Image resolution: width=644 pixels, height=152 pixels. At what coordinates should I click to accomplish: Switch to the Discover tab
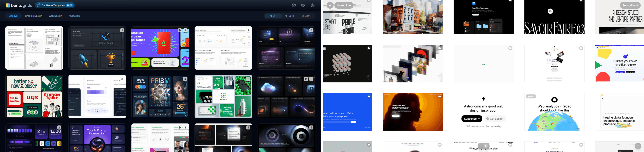pyautogui.click(x=14, y=16)
